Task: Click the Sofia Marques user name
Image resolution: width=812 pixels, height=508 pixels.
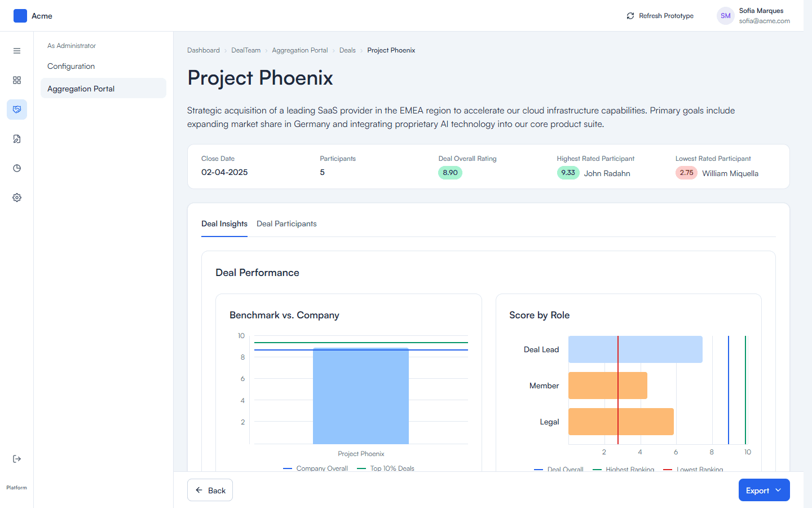Action: pyautogui.click(x=761, y=11)
